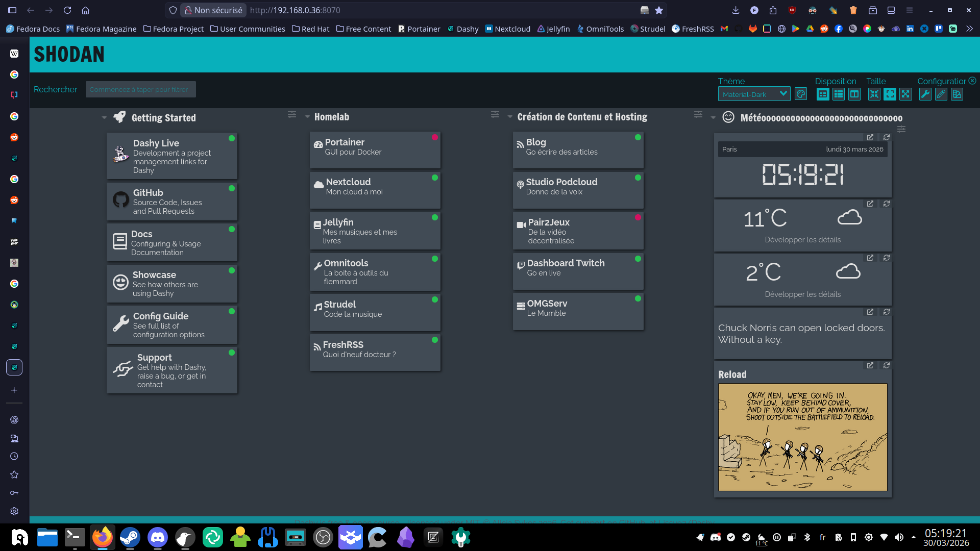Image resolution: width=980 pixels, height=551 pixels.
Task: Expand details of the 11°C weather widget
Action: tap(802, 240)
